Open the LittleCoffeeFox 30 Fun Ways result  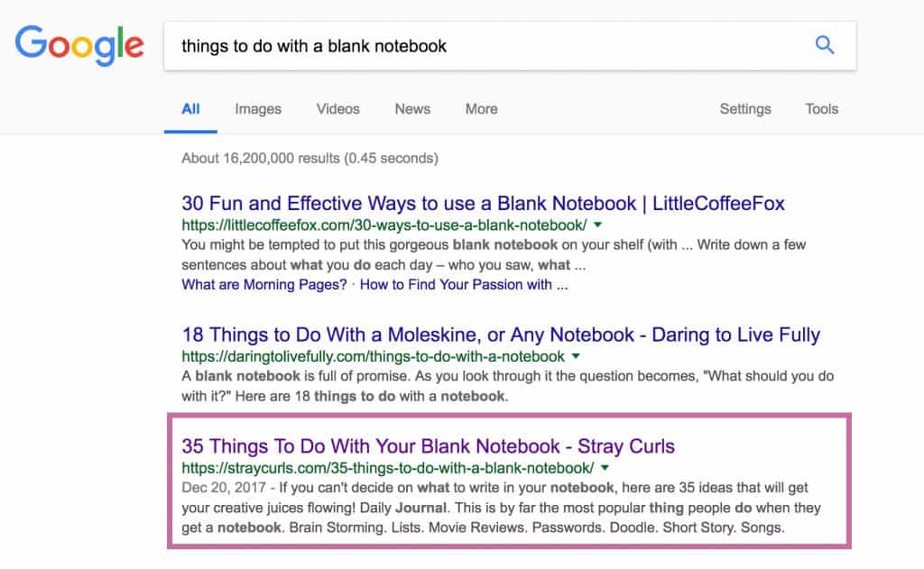[484, 203]
